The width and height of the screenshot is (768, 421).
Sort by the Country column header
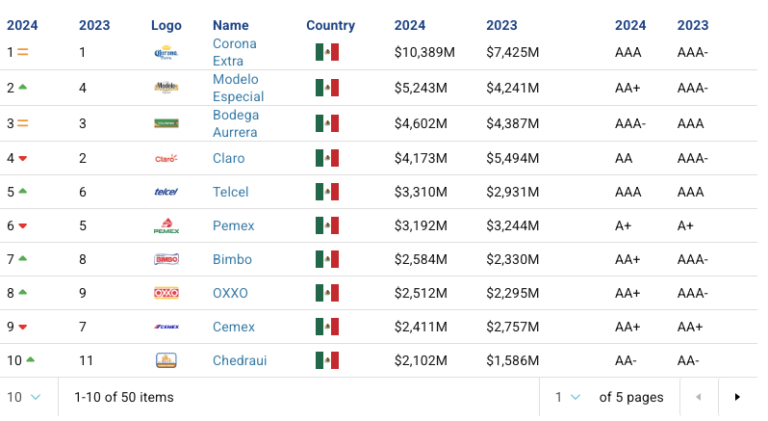[x=331, y=25]
